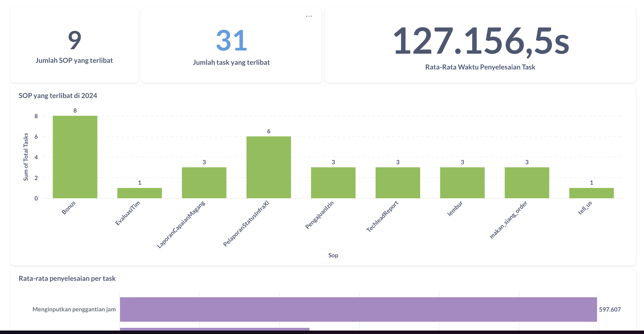Click the makan_siang_order bar
The image size is (644, 334).
(x=527, y=183)
